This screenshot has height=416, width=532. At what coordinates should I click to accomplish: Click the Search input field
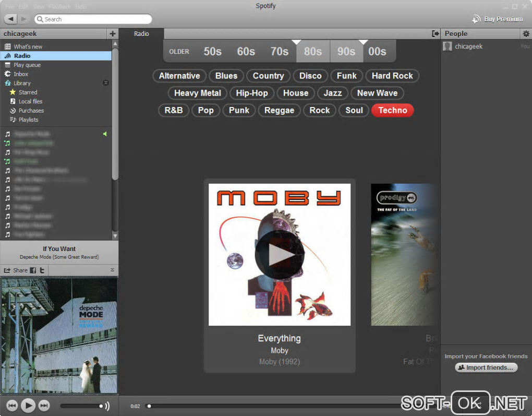93,19
